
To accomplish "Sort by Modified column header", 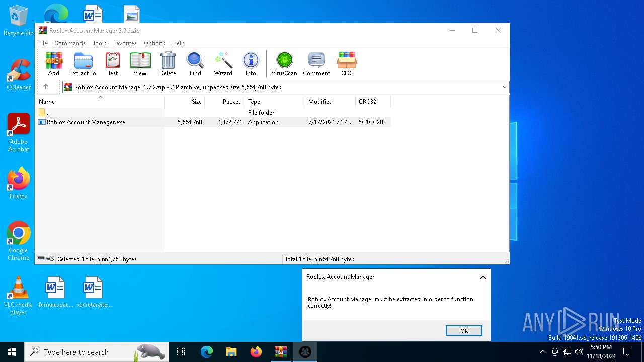I will tap(330, 102).
